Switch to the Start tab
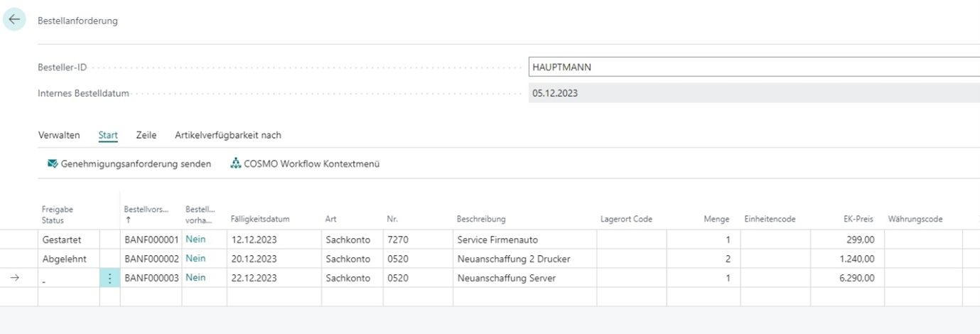 [108, 135]
